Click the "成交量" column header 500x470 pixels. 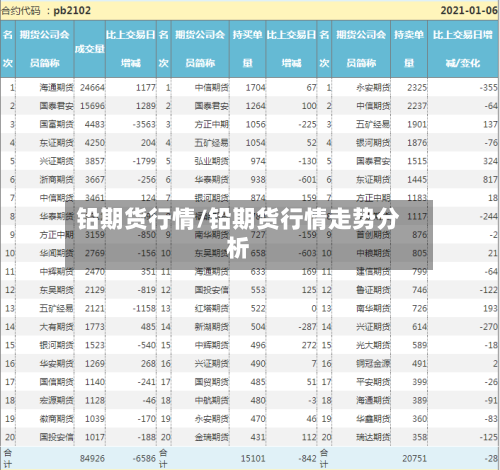[90, 49]
